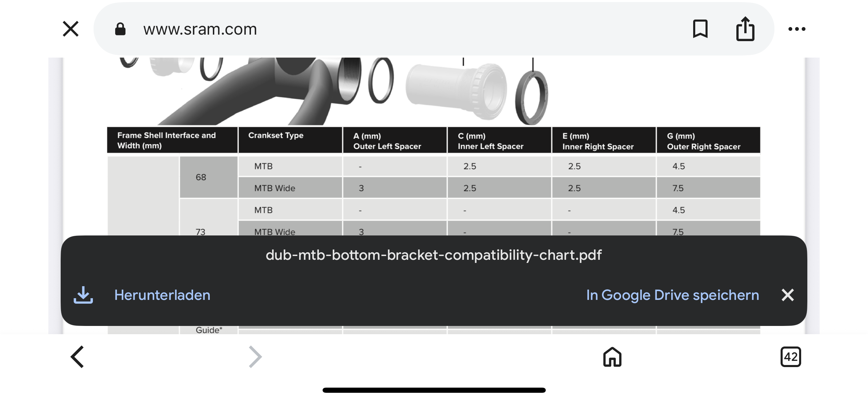Dismiss the PDF download banner
This screenshot has height=401, width=868.
787,295
